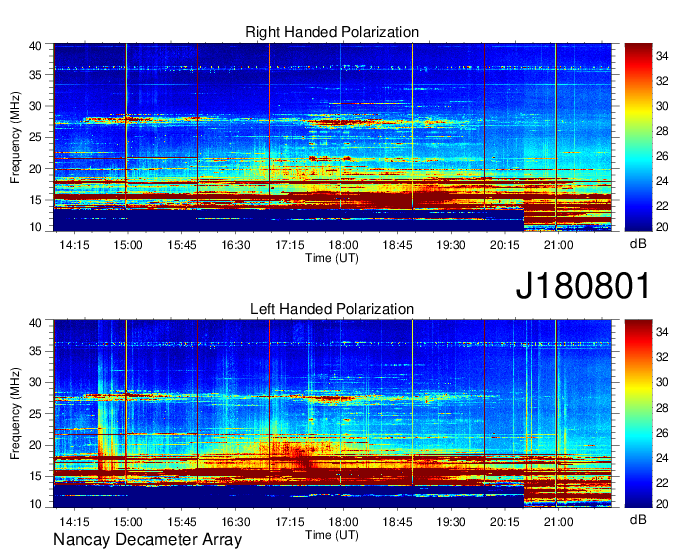This screenshot has width=680, height=552.
Task: Click the 16:30 time tick on Right Handed plot
Action: pos(236,245)
